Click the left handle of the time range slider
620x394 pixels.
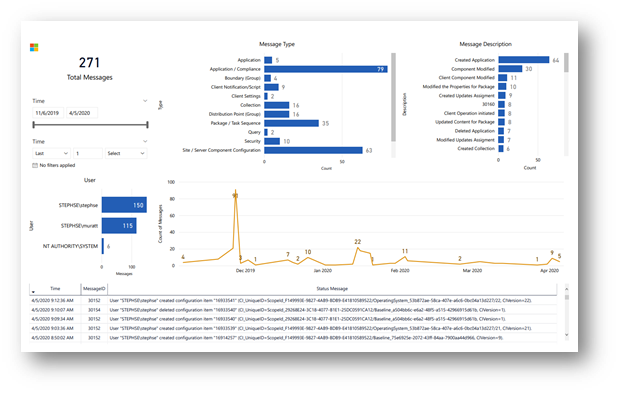click(x=34, y=125)
